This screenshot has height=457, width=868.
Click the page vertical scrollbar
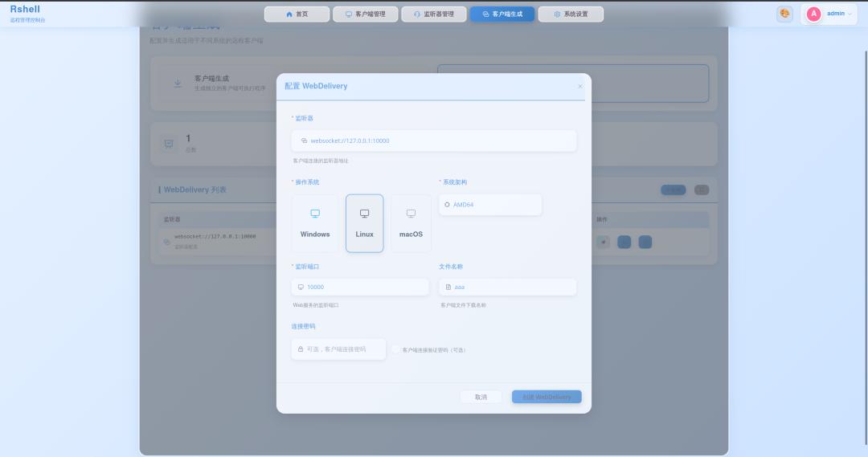pos(866,247)
